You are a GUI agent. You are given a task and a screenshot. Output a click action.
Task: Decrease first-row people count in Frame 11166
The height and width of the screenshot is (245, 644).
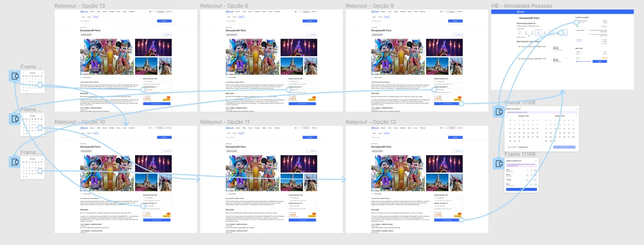[x=527, y=170]
